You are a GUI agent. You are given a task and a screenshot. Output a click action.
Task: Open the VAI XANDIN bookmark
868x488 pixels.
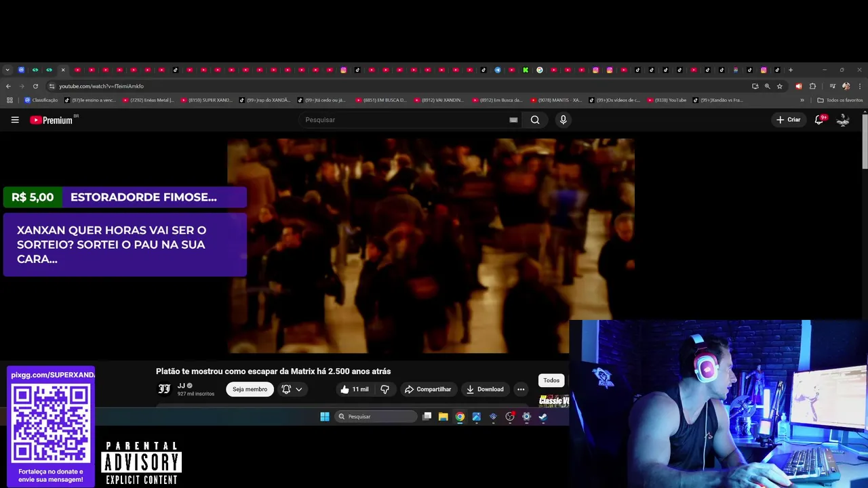[x=439, y=100]
